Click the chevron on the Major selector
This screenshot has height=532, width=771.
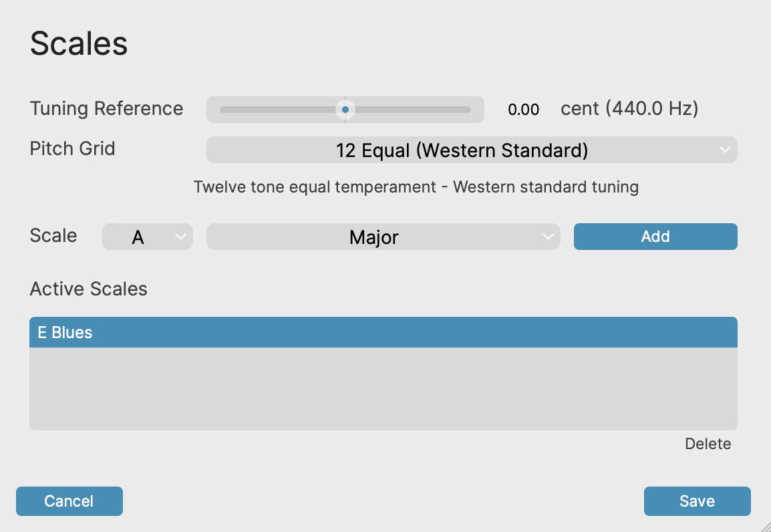point(548,237)
